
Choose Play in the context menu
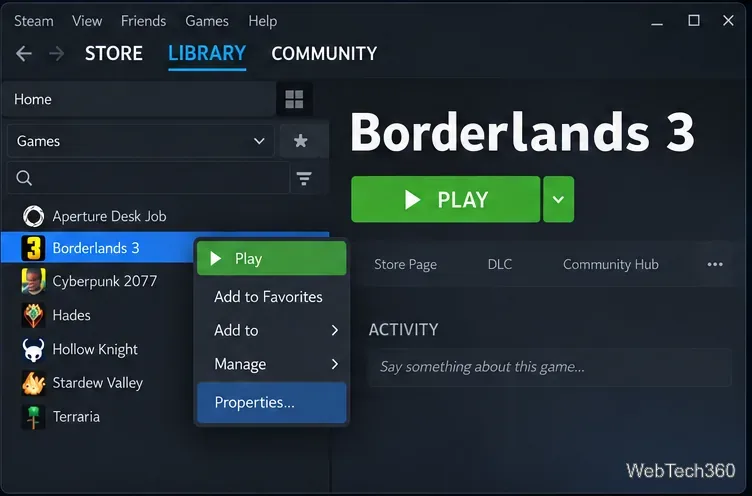click(x=272, y=259)
